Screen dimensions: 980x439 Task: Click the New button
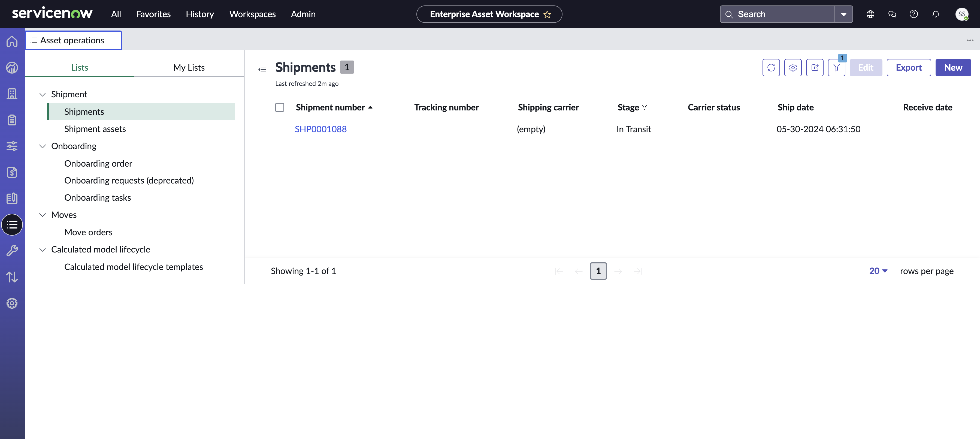pos(953,67)
